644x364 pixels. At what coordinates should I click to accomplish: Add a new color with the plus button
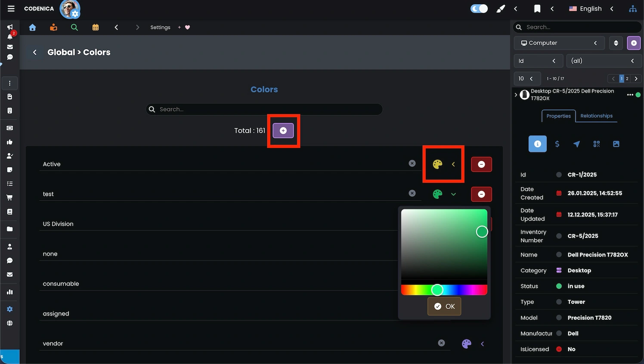coord(283,130)
